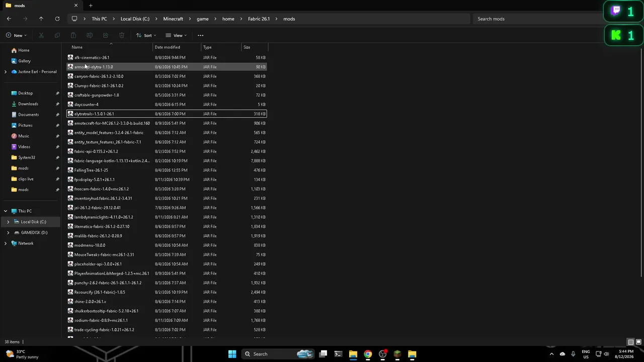Add a new tab in File Explorer
The height and width of the screenshot is (362, 644).
pos(91,6)
